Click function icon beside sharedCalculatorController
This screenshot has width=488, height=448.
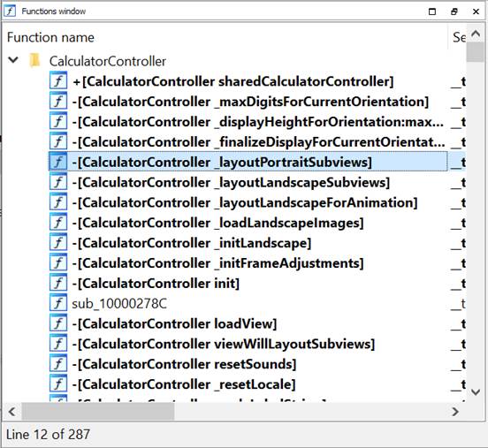coord(58,81)
